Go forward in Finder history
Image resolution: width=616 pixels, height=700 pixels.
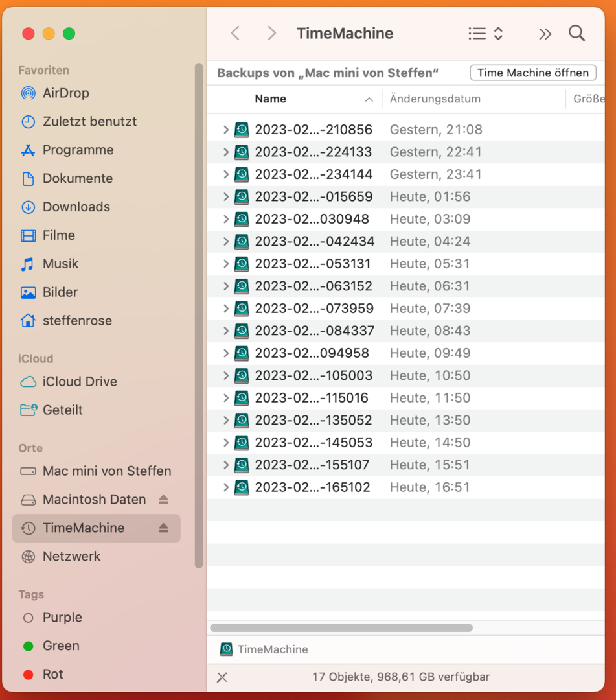pos(271,33)
